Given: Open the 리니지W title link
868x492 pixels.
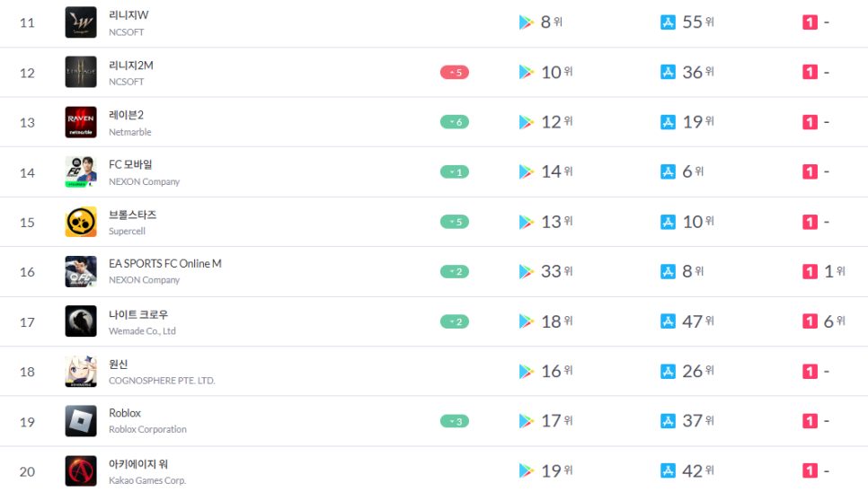Looking at the screenshot, I should click(x=128, y=15).
